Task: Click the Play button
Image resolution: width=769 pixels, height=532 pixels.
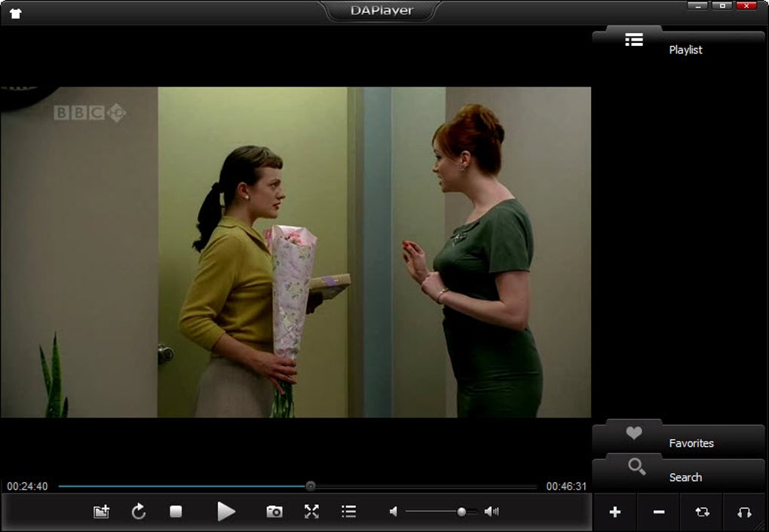Action: 226,512
